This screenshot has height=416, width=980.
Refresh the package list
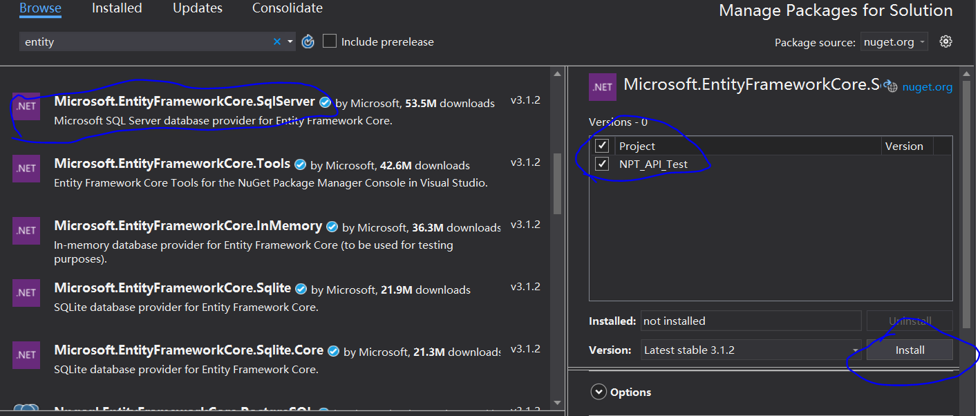pos(308,42)
